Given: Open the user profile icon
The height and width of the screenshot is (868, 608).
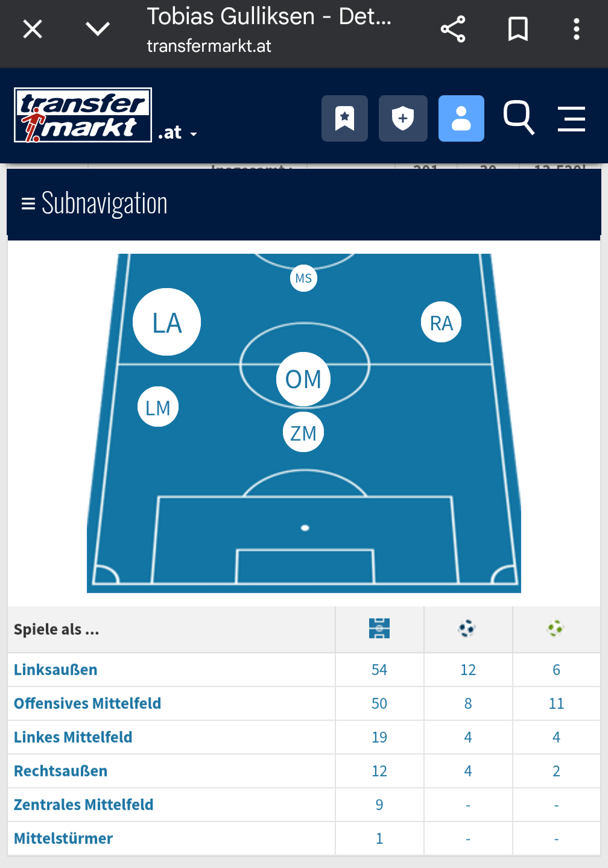Looking at the screenshot, I should [x=461, y=118].
